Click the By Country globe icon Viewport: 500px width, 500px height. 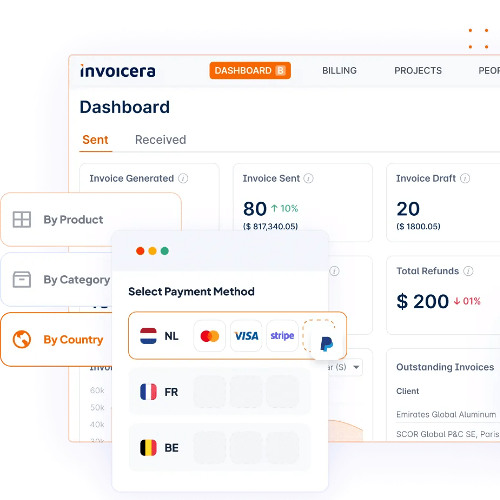[22, 339]
